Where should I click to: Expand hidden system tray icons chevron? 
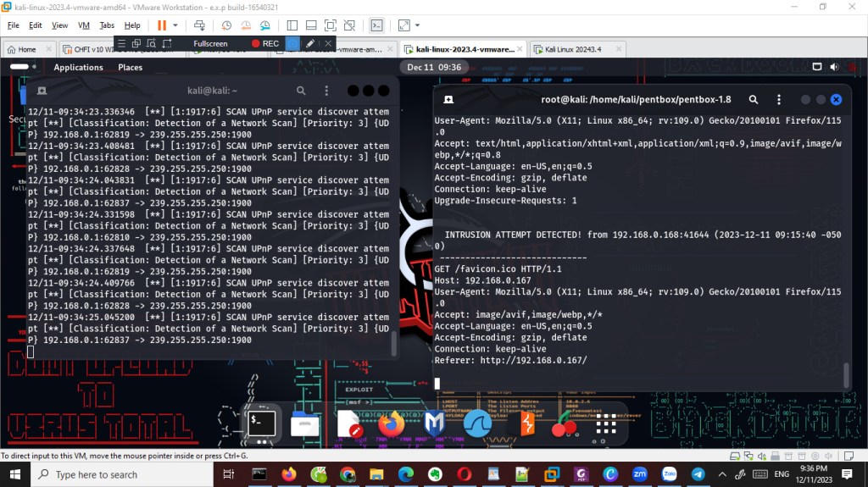[722, 475]
